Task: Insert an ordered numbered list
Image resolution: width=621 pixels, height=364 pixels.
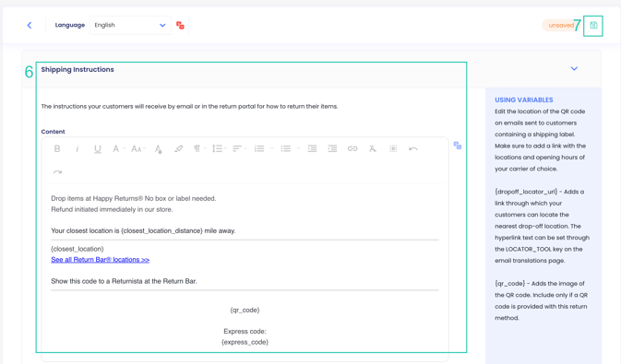Action: [x=259, y=148]
